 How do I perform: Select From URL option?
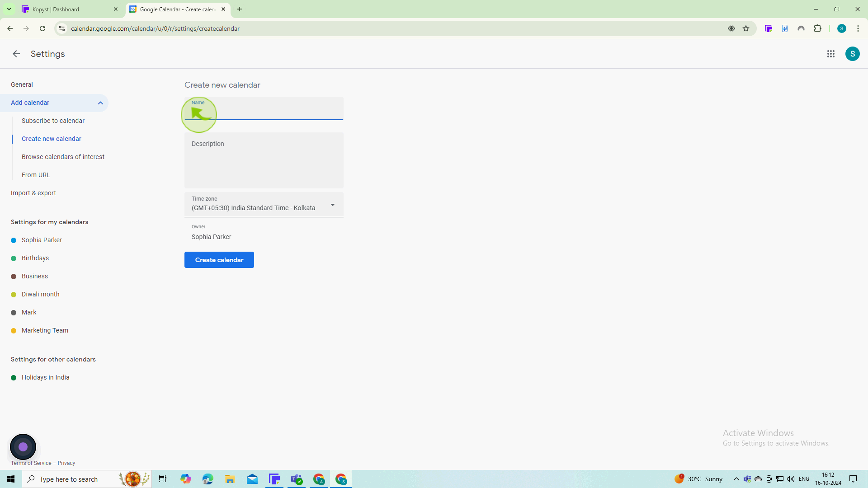point(36,175)
